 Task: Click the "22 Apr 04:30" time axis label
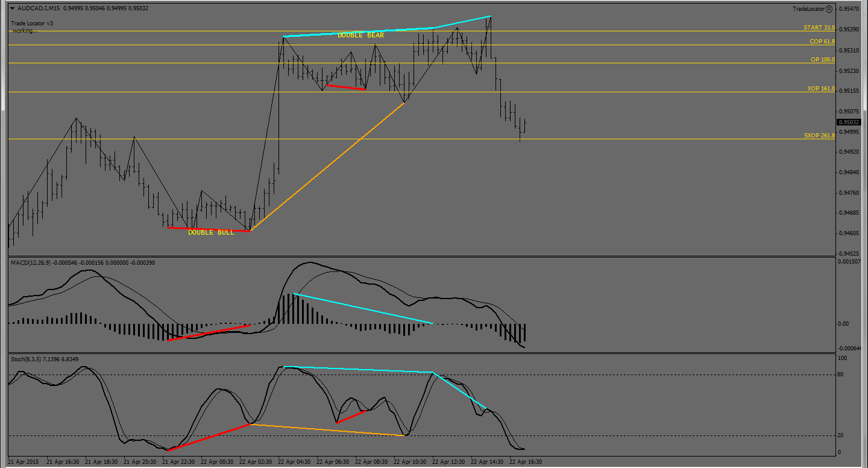(x=294, y=462)
